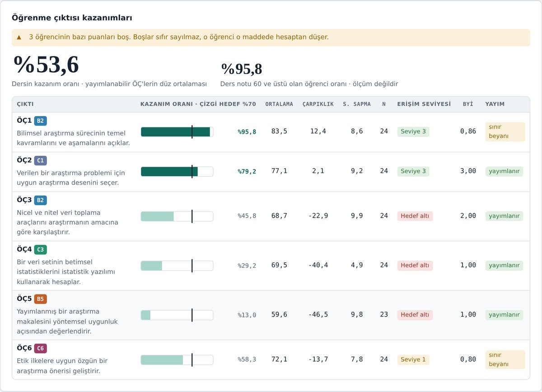
Task: Click the ÇIKTI column header
Action: (25, 104)
